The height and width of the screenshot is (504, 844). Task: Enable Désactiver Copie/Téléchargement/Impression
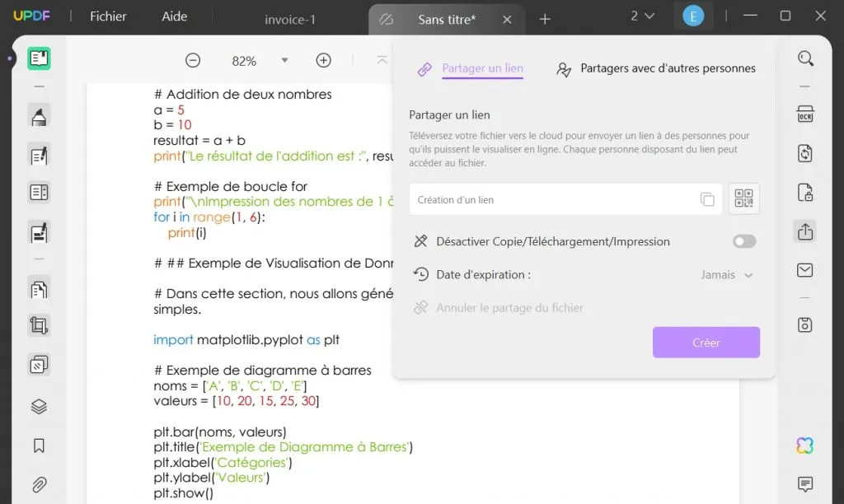(x=743, y=241)
